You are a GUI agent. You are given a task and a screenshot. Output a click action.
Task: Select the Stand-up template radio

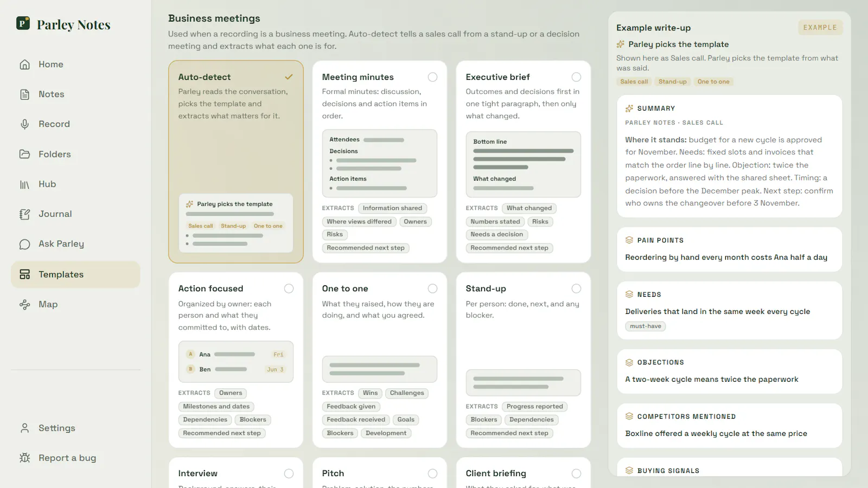click(576, 288)
